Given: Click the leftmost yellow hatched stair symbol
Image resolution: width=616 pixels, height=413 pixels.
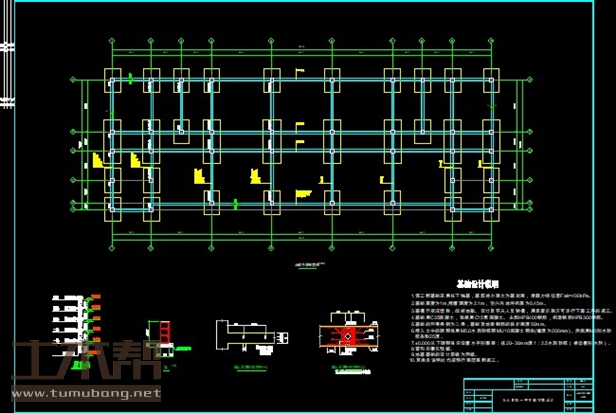Looking at the screenshot, I should coord(98,159).
